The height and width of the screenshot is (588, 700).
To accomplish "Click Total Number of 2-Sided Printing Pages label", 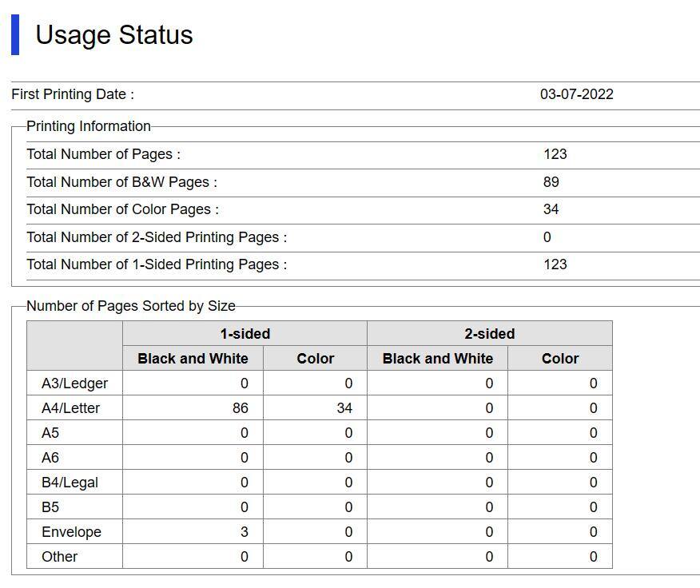I will 157,237.
